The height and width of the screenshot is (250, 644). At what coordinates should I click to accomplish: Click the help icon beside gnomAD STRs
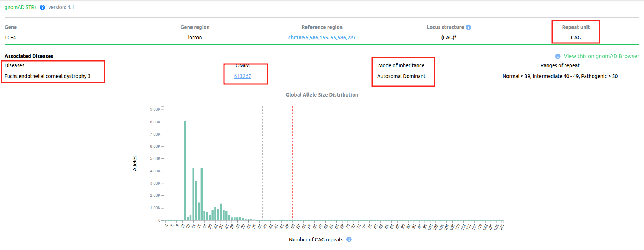click(x=42, y=8)
